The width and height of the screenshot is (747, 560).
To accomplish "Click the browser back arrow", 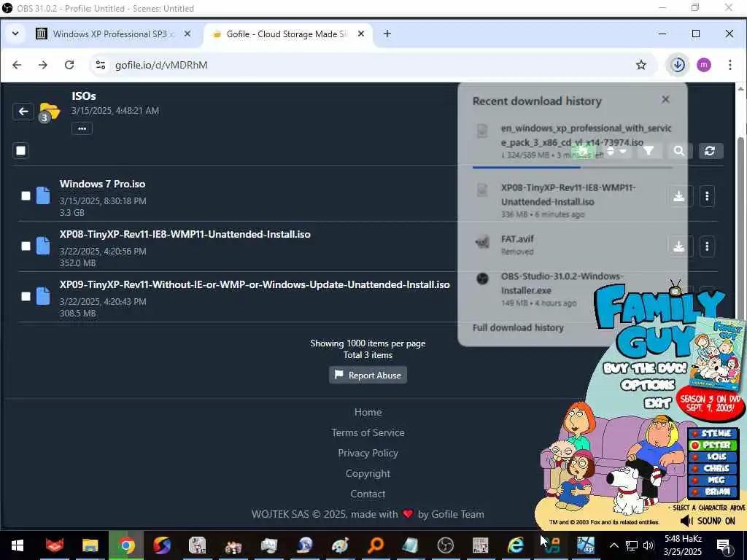I will (17, 65).
